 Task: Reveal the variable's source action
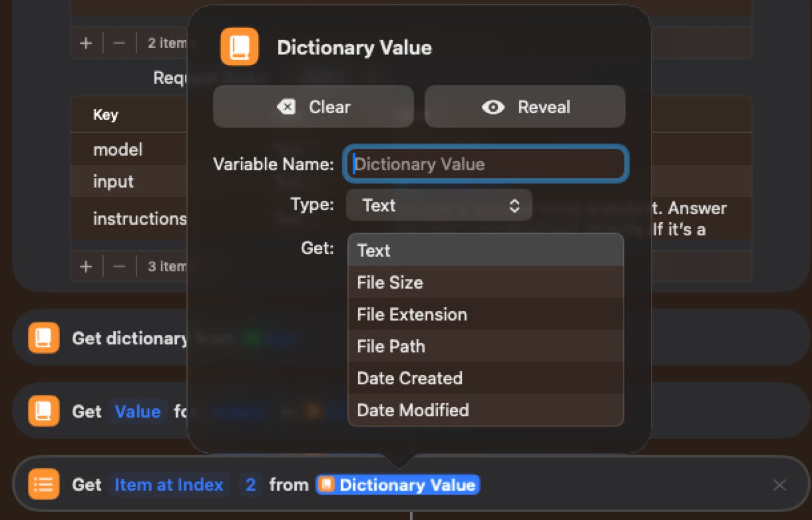[x=525, y=106]
